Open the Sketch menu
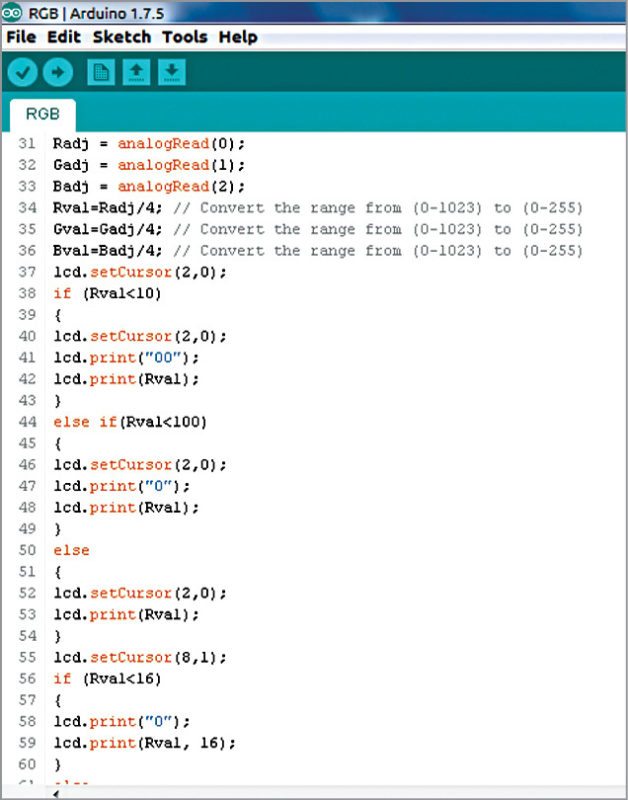 121,37
